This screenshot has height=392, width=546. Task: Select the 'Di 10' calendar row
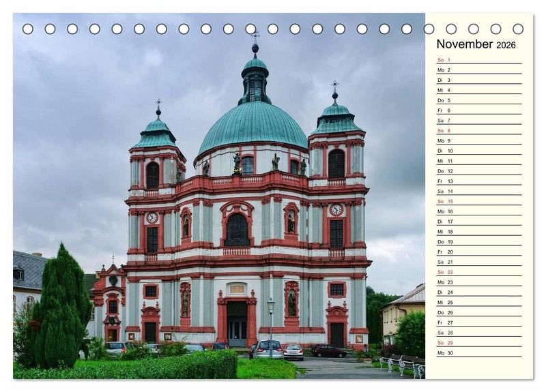pyautogui.click(x=479, y=151)
